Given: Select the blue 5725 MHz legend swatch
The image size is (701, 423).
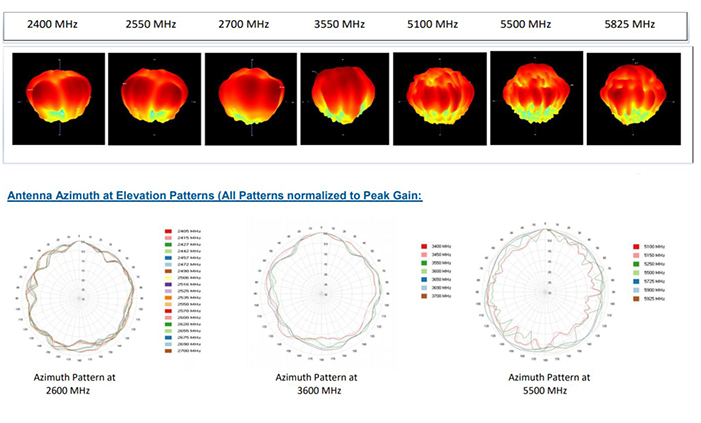Looking at the screenshot, I should [637, 280].
